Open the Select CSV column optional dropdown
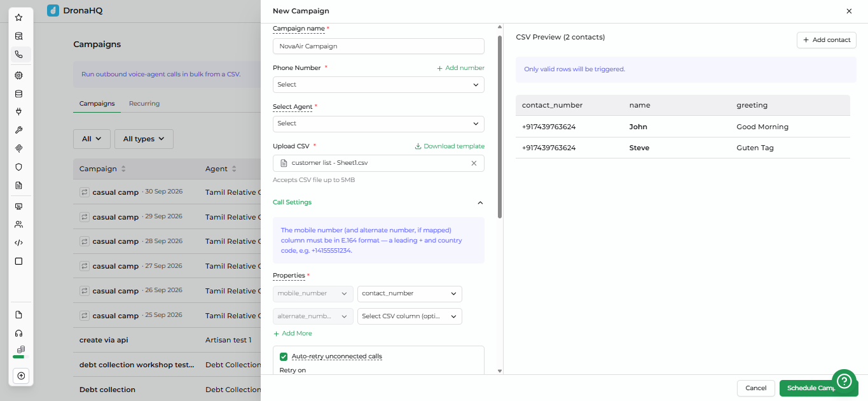This screenshot has height=401, width=868. 410,316
